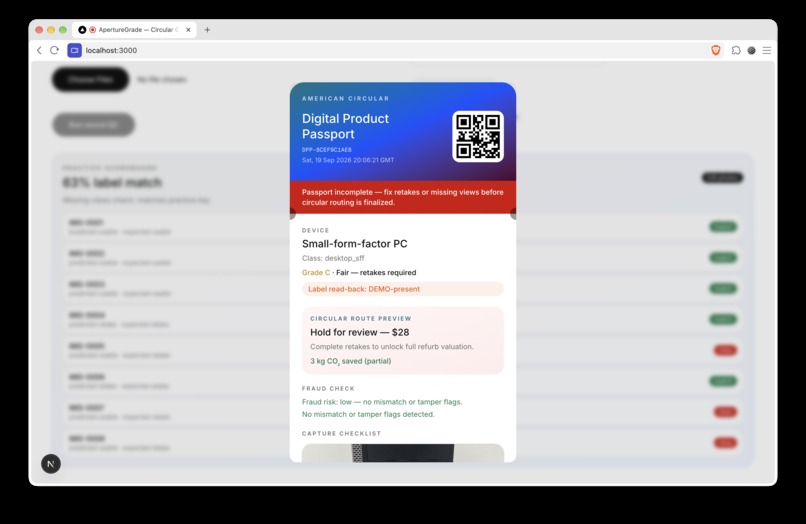This screenshot has height=524, width=806.
Task: Open the extensions puzzle icon
Action: pos(736,50)
